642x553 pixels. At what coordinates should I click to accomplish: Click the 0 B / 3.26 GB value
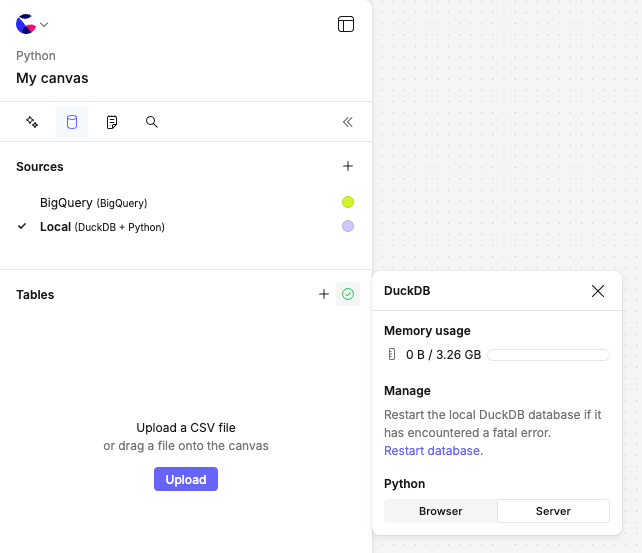click(x=443, y=354)
